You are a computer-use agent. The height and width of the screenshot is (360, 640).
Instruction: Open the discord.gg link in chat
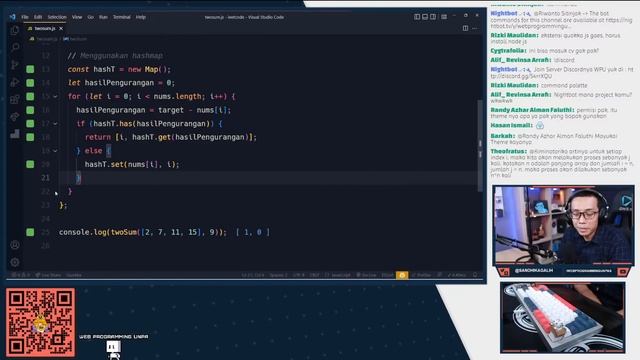click(x=521, y=76)
